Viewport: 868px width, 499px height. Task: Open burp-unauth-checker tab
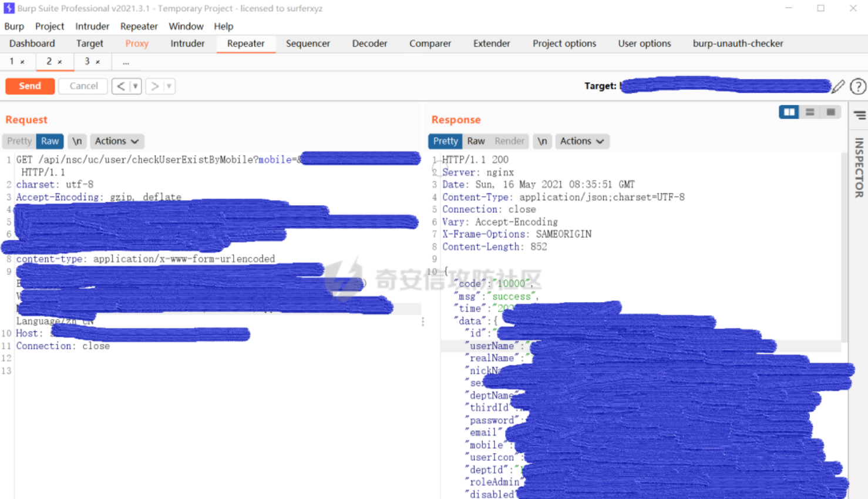(x=738, y=43)
